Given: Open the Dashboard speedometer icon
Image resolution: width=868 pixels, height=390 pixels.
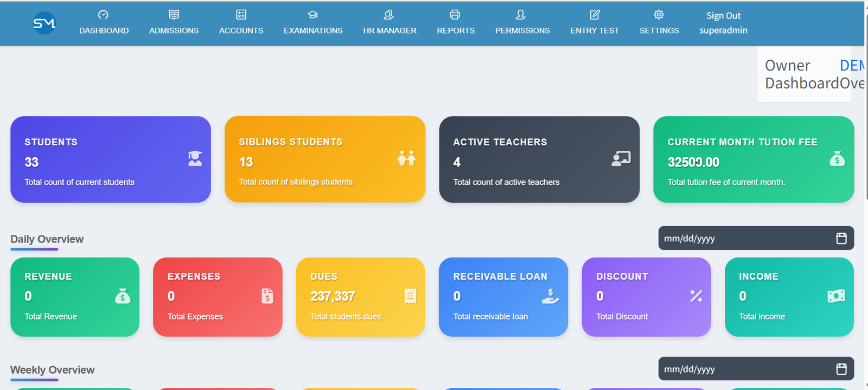Looking at the screenshot, I should click(x=103, y=15).
